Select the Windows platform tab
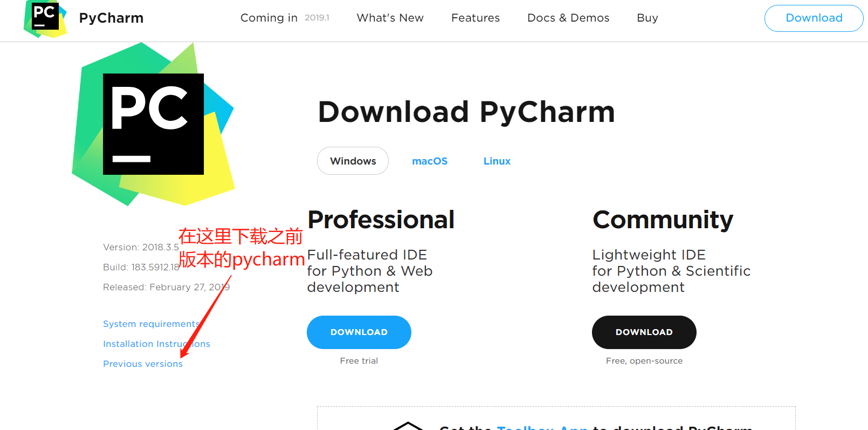Image resolution: width=868 pixels, height=430 pixels. click(x=353, y=161)
